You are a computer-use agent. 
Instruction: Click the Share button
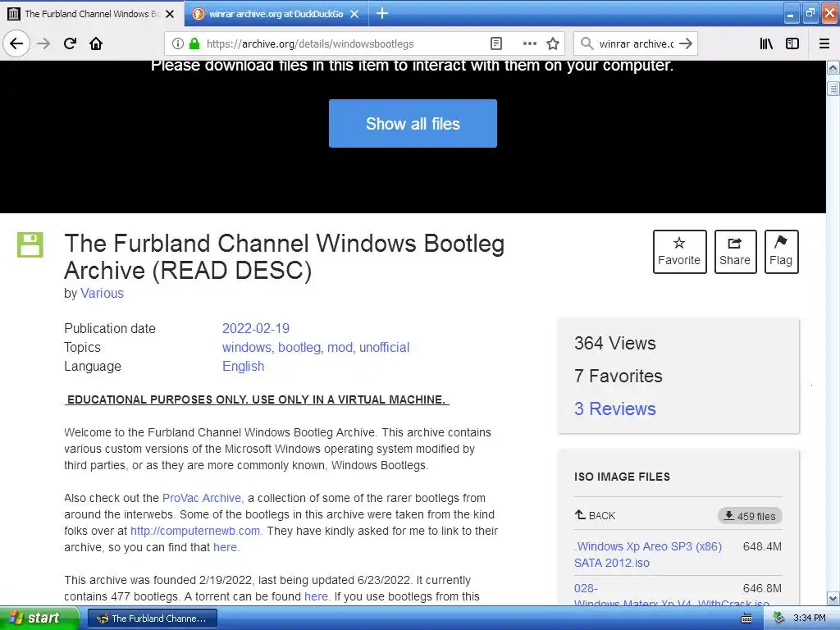pyautogui.click(x=735, y=252)
